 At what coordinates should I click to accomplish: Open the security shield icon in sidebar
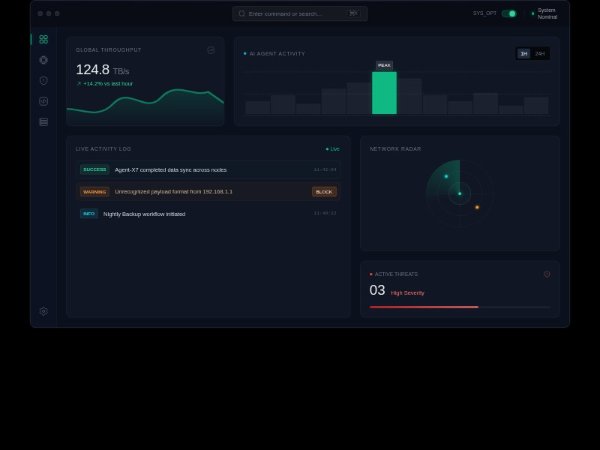(x=43, y=80)
